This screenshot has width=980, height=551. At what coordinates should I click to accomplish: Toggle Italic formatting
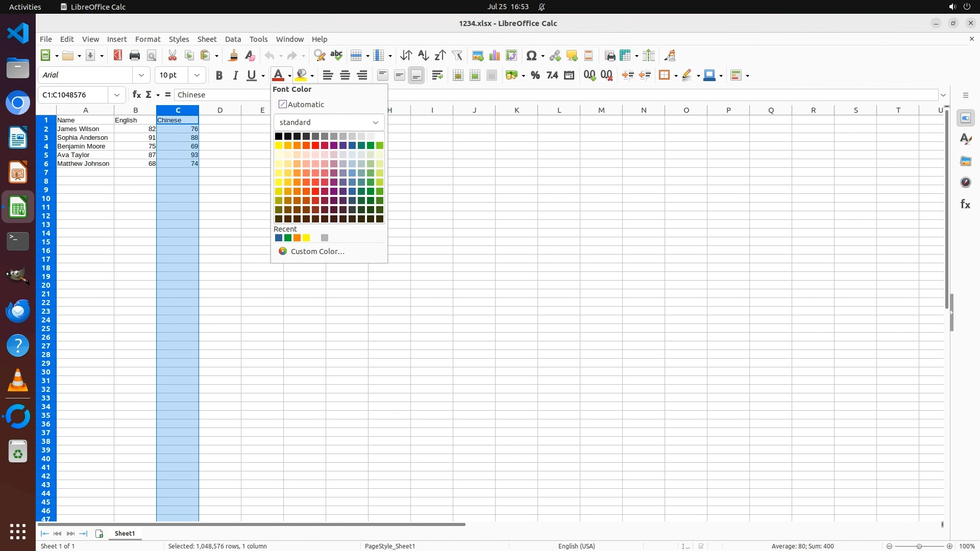click(x=235, y=76)
